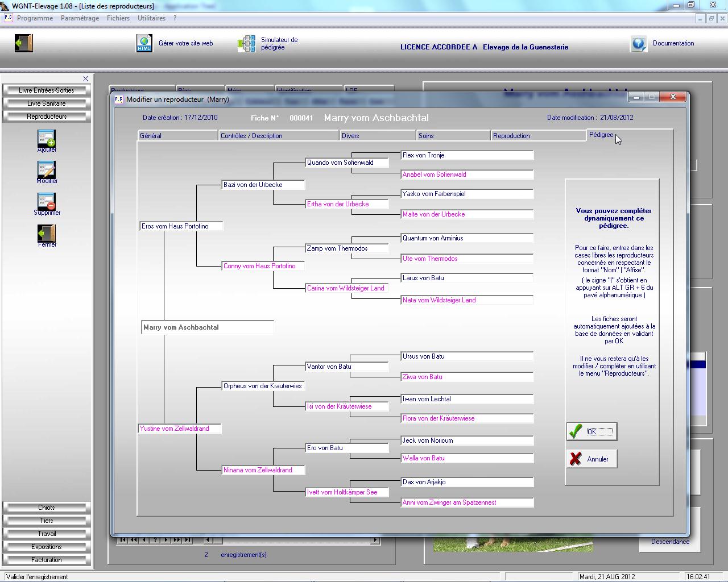Open the Documentation help icon

(639, 44)
